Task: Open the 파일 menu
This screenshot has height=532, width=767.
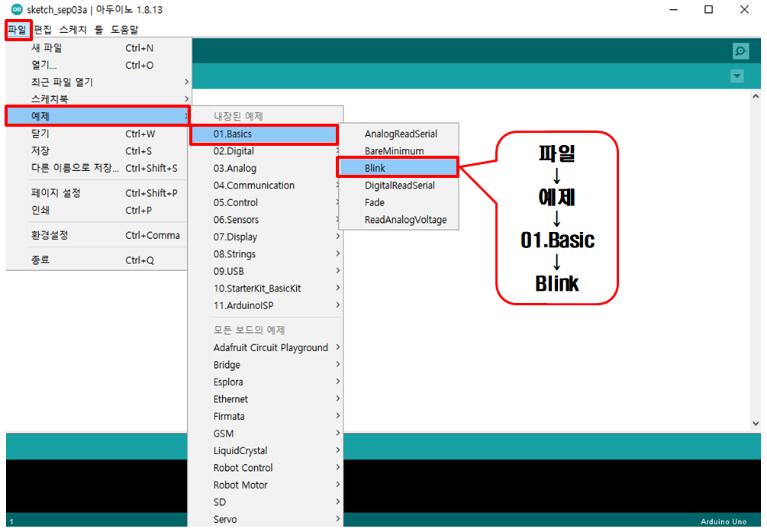Action: point(18,30)
